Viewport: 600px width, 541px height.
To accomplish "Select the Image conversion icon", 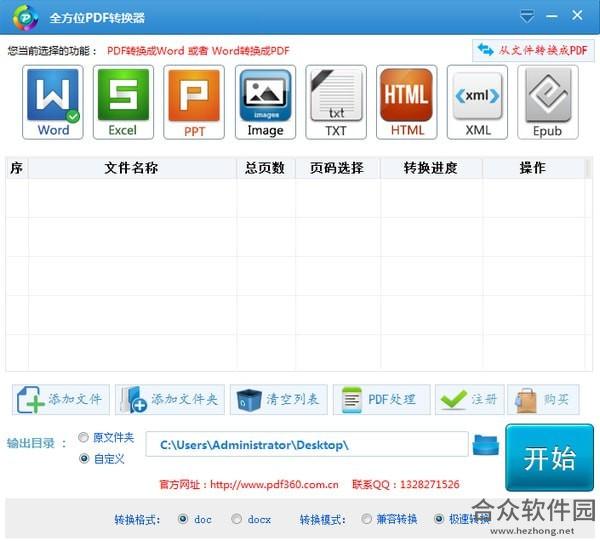I will [265, 102].
